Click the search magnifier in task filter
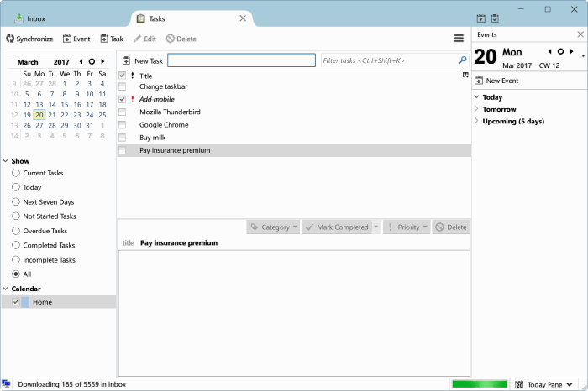The image size is (588, 391). [x=463, y=60]
